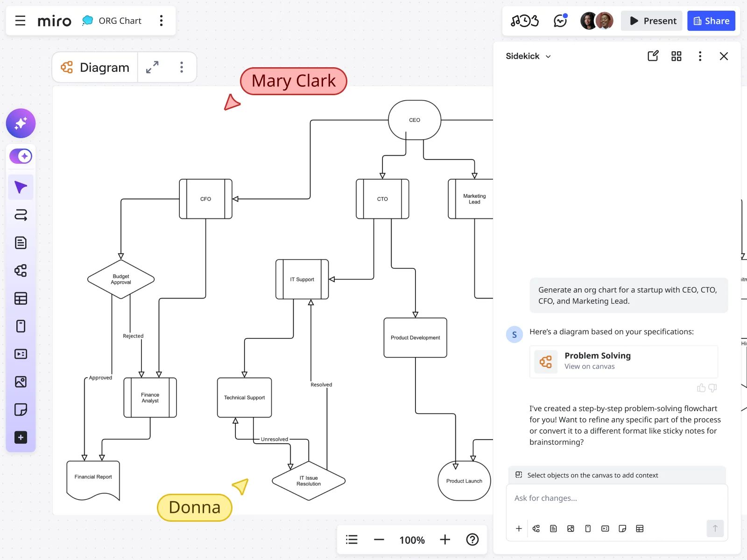Viewport: 747px width, 560px height.
Task: Give a thumbs down to Sidekick's response
Action: (712, 388)
